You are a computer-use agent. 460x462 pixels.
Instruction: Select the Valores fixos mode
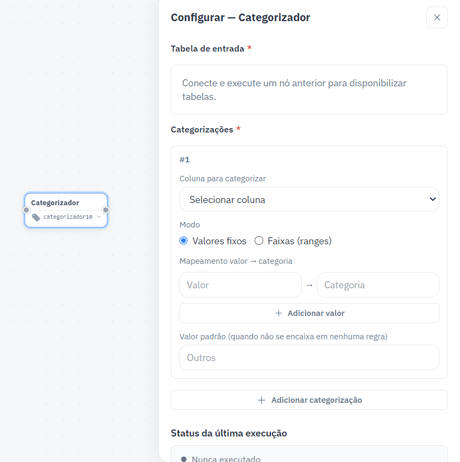(x=184, y=241)
